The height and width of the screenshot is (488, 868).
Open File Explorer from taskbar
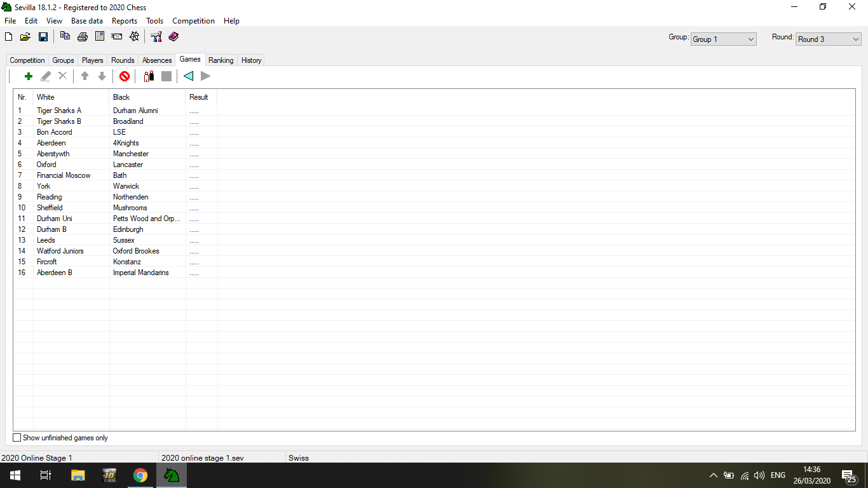pyautogui.click(x=78, y=475)
